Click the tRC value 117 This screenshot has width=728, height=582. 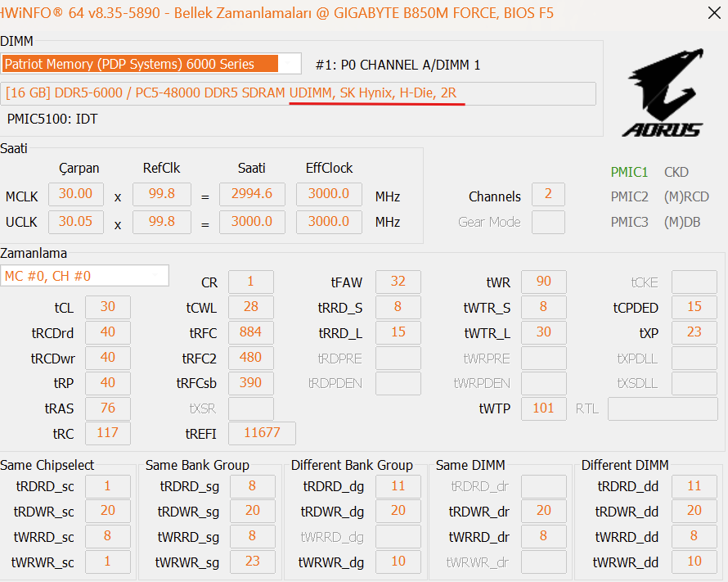tap(108, 433)
